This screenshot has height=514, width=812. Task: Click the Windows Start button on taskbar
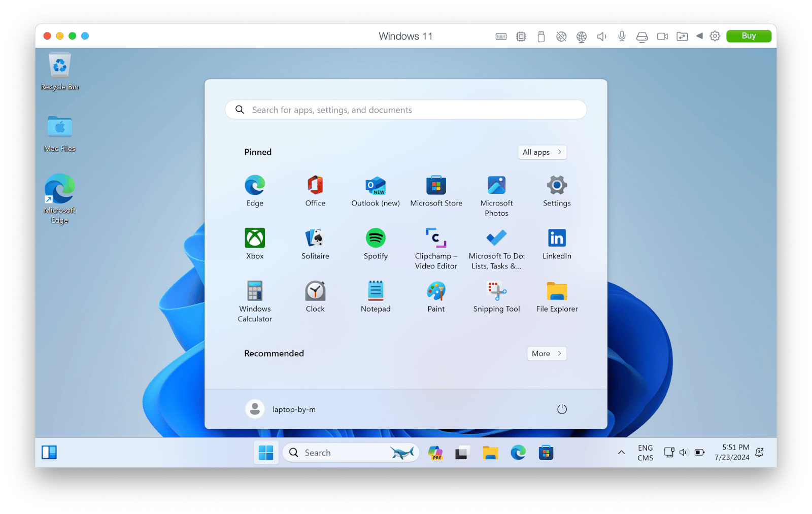coord(266,453)
